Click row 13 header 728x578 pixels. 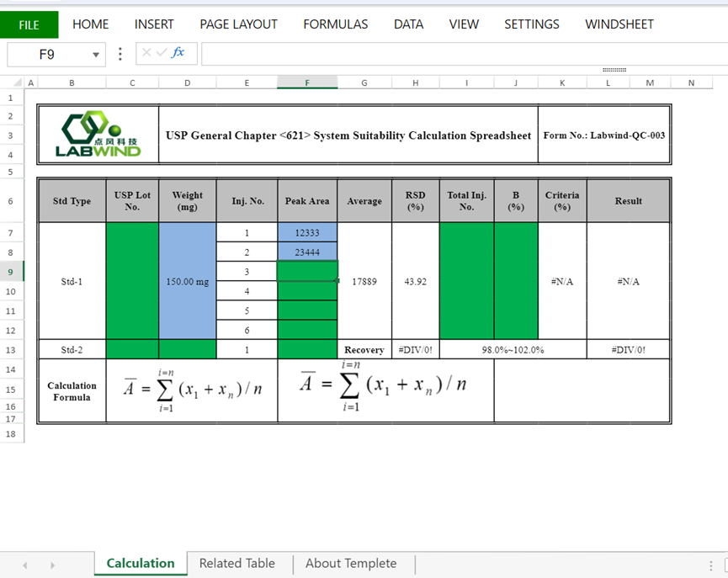click(x=11, y=350)
